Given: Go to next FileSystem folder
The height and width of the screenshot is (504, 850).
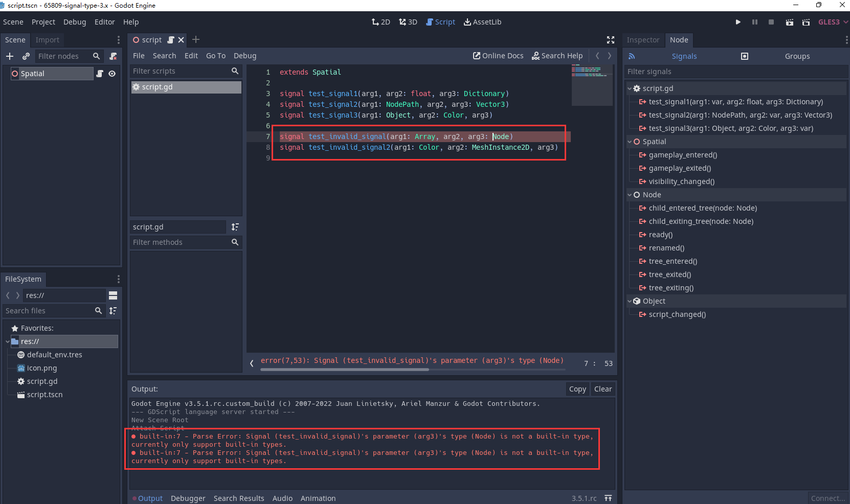Looking at the screenshot, I should click(18, 295).
